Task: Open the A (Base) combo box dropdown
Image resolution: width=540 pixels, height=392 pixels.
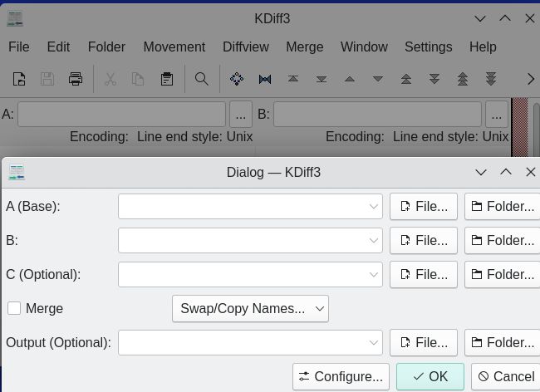Action: point(374,207)
